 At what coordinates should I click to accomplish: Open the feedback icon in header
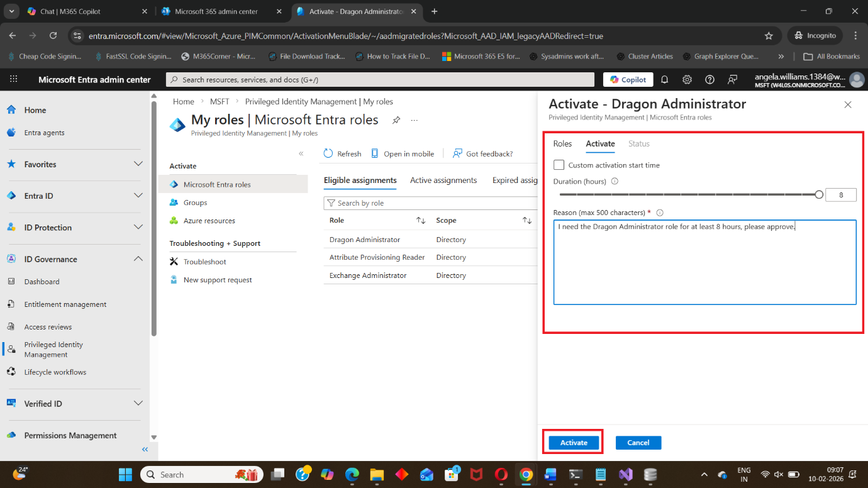732,79
